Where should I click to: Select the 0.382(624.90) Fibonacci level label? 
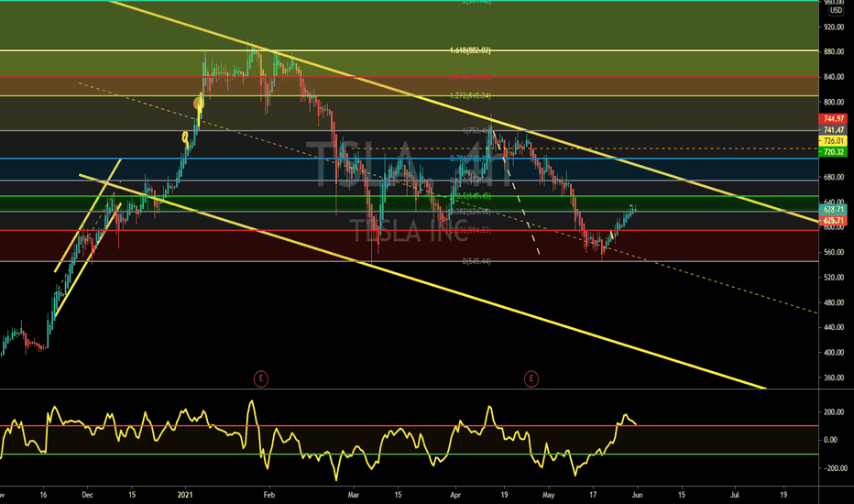(470, 212)
